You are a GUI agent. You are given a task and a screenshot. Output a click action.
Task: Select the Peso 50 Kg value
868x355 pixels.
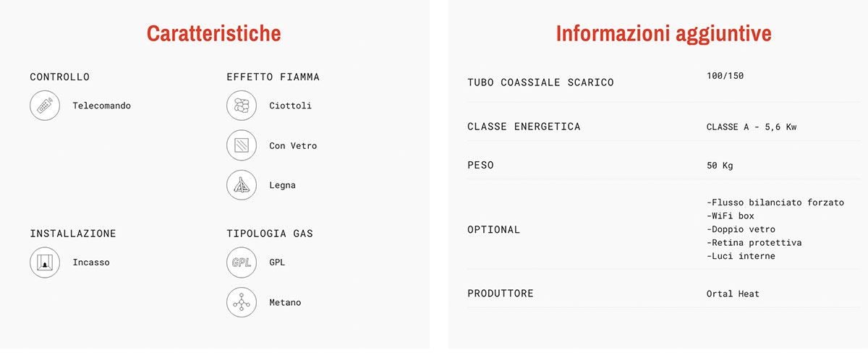point(720,166)
